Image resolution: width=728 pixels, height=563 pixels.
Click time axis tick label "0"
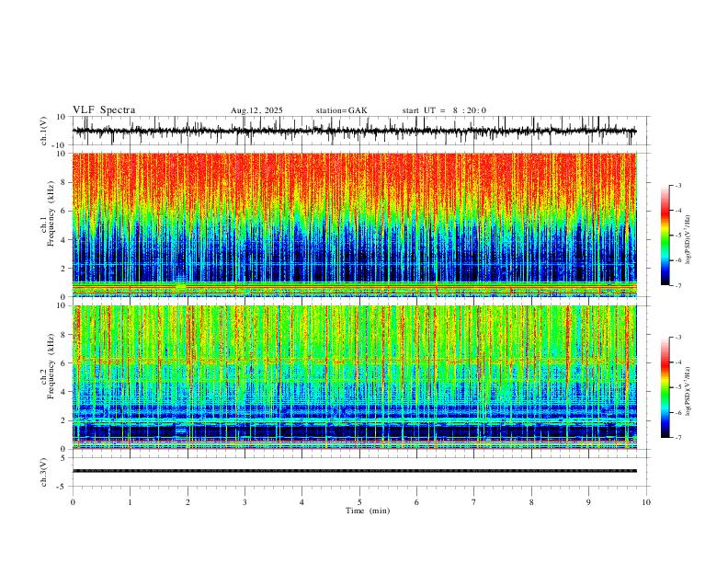pos(73,502)
